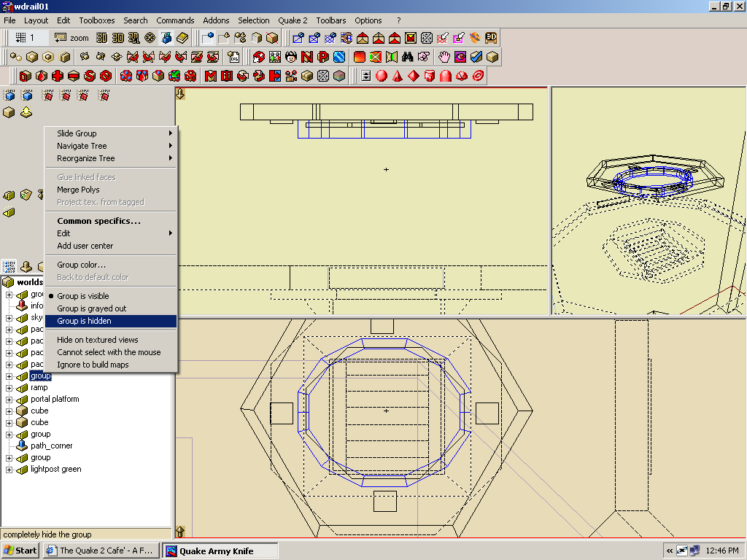The image size is (747, 560).
Task: Click the Windows Start button
Action: pyautogui.click(x=20, y=551)
